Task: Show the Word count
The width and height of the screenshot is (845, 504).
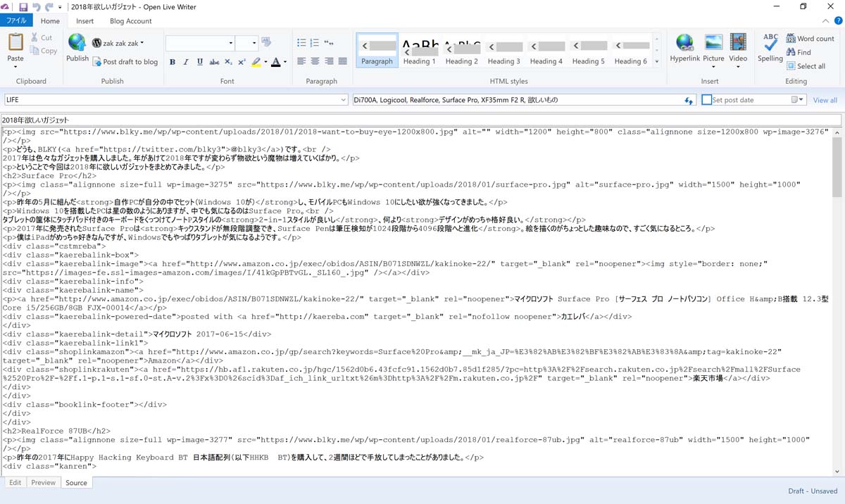Action: pyautogui.click(x=810, y=39)
